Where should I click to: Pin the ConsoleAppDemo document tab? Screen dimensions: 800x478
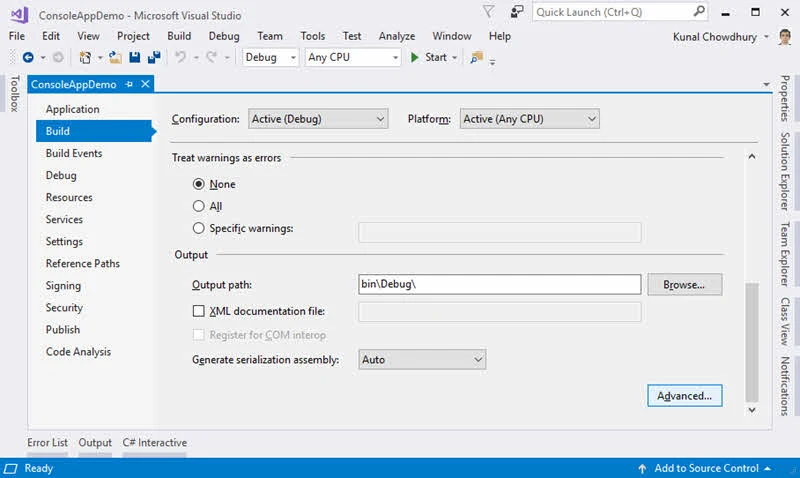pos(129,84)
